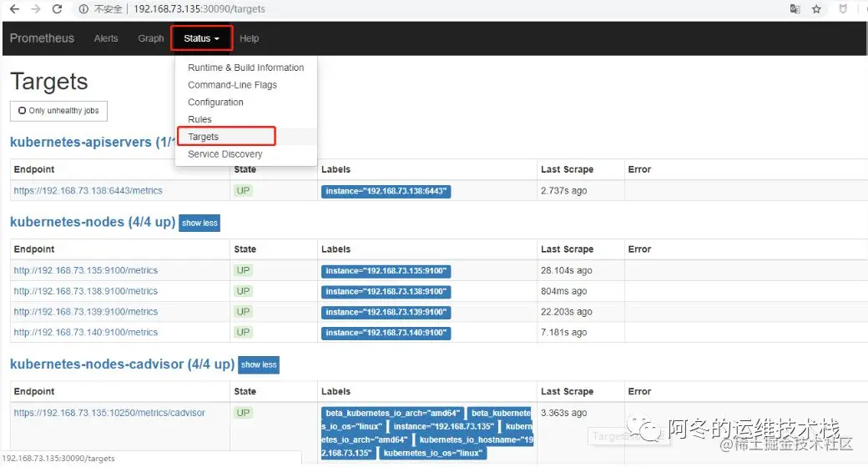The height and width of the screenshot is (467, 868).
Task: Click the kubernetes_io_os="linux" label badge
Action: point(433,453)
